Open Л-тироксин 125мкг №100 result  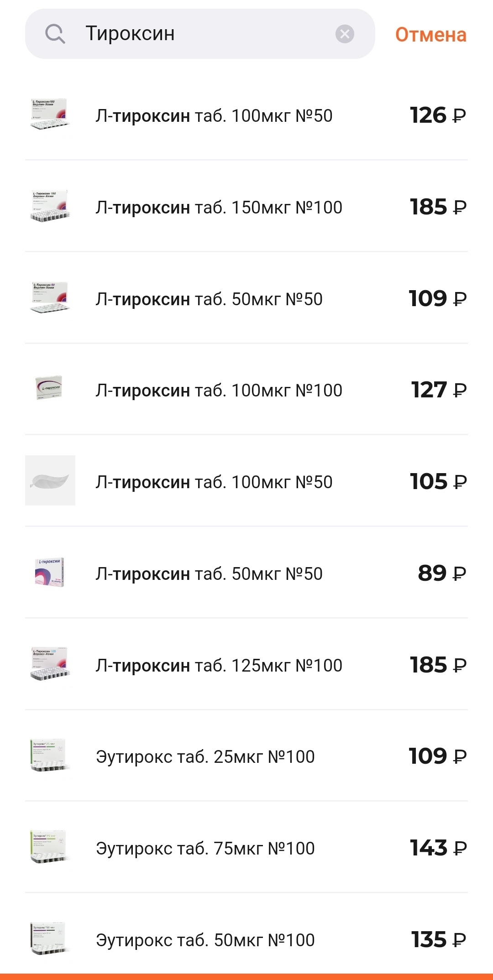tap(219, 666)
